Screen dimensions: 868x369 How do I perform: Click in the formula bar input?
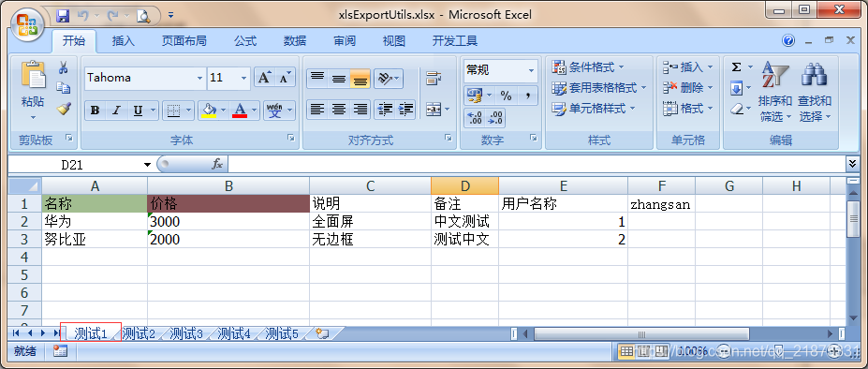coord(537,165)
